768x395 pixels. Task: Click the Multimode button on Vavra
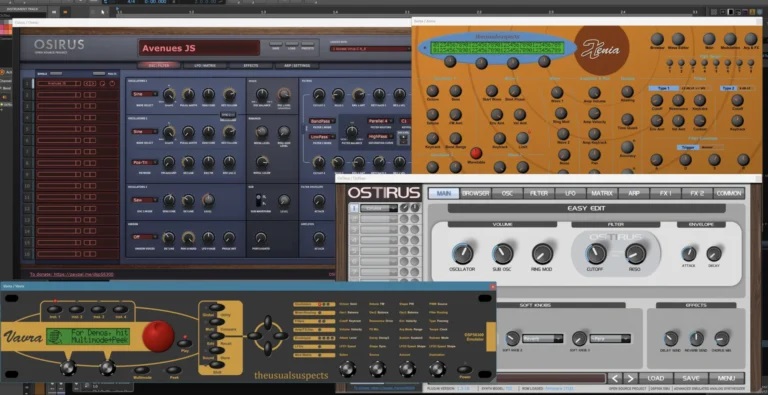[142, 370]
